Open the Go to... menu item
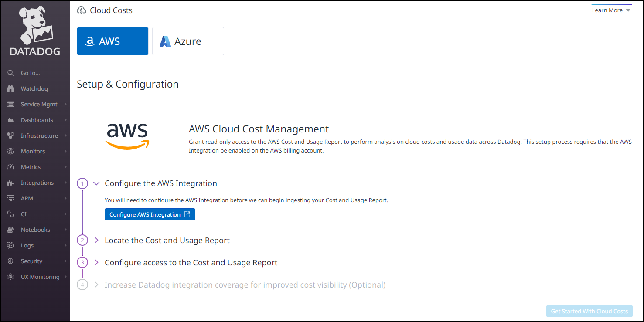The image size is (644, 322). tap(30, 73)
